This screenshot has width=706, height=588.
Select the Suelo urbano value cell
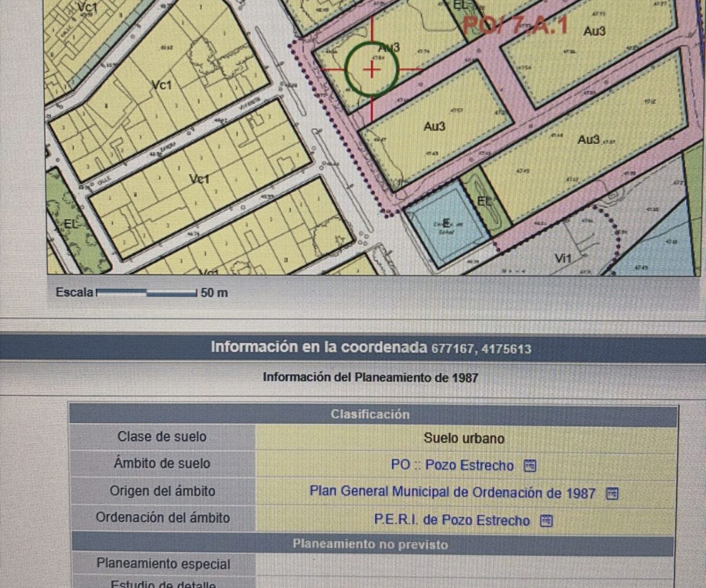click(464, 439)
